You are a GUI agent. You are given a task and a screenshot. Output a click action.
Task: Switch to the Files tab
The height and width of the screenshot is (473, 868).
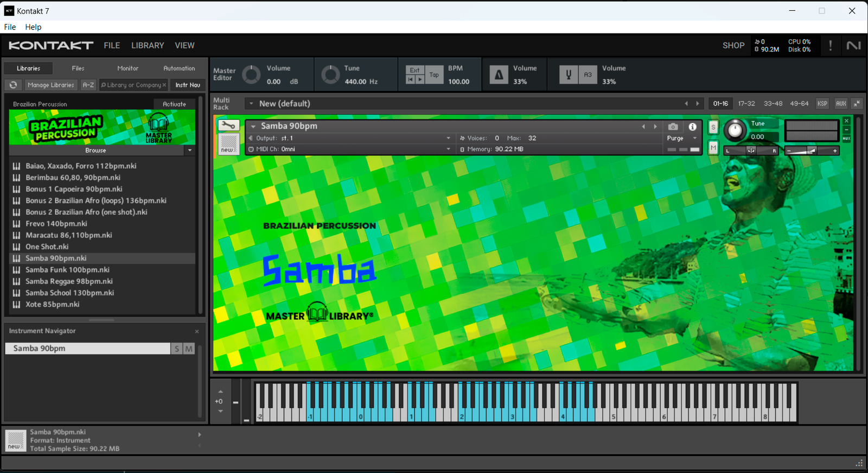(78, 68)
